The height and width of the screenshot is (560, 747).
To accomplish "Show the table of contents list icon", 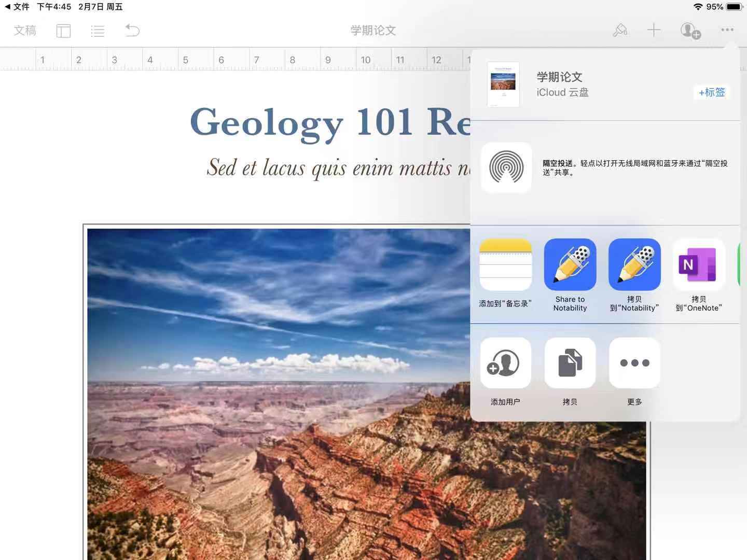I will (x=98, y=31).
